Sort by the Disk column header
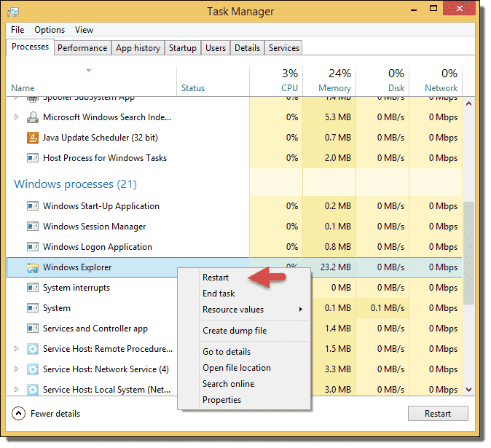The image size is (491, 448). [x=382, y=81]
